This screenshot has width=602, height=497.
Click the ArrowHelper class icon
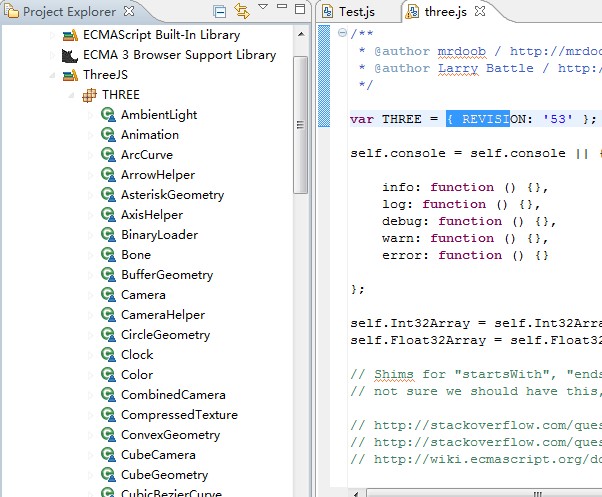(x=108, y=175)
